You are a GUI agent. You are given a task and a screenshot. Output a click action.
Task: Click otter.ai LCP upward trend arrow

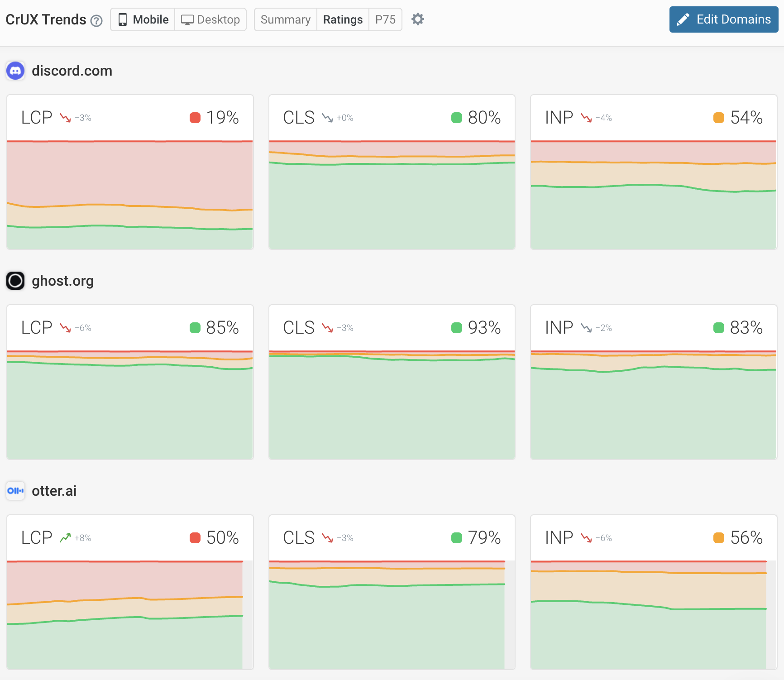tap(65, 538)
